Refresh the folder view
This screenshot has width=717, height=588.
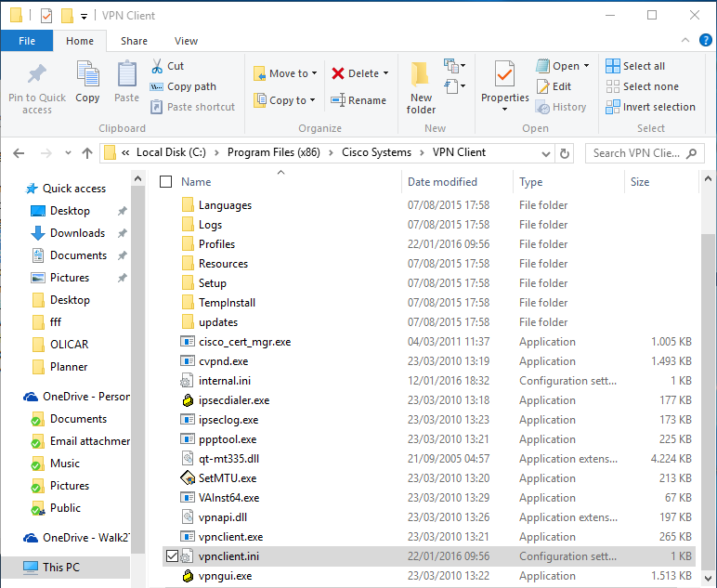[565, 153]
